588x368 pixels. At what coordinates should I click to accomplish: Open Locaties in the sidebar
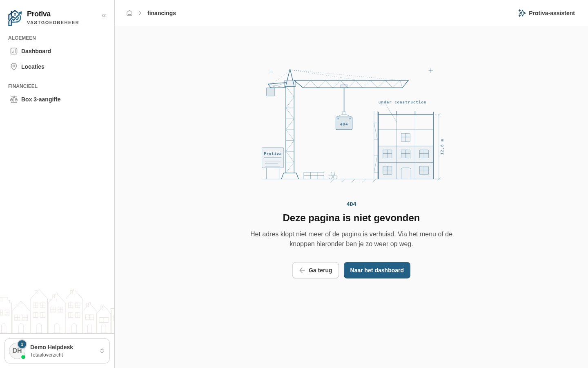coord(57,67)
